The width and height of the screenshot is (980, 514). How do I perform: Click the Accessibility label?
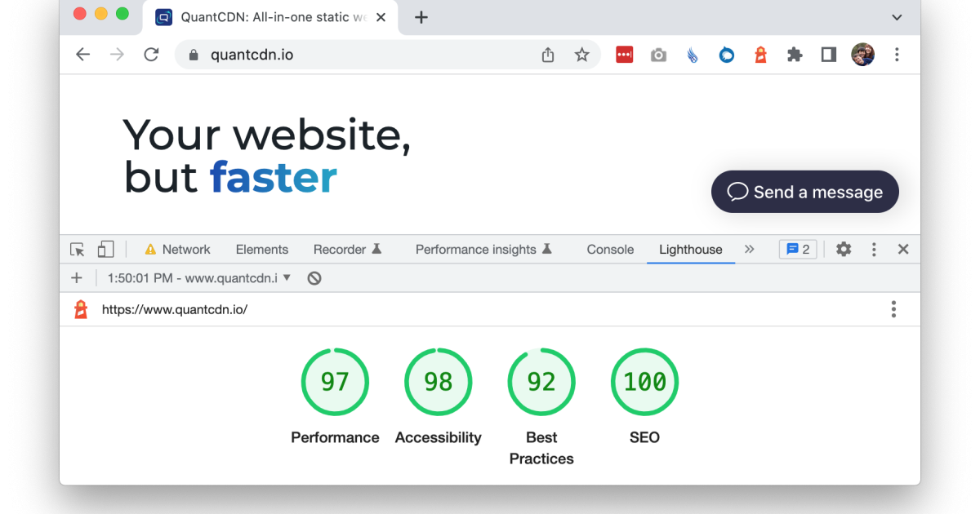(439, 437)
